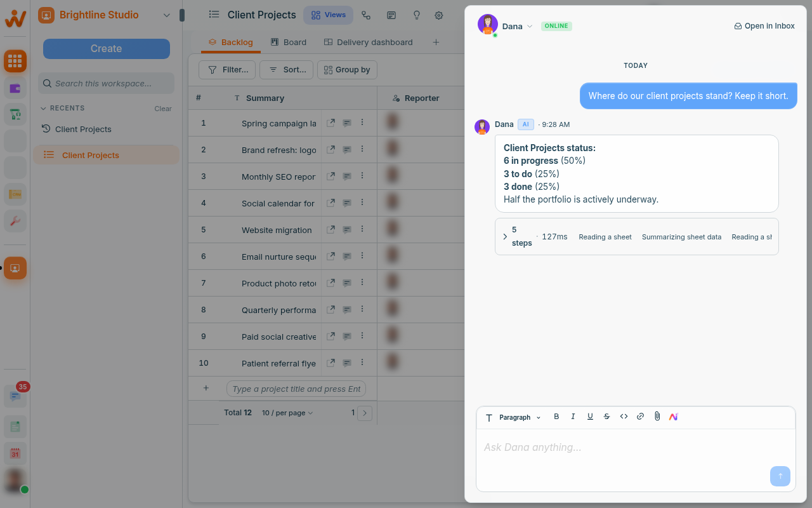Go to the next page of projects
The width and height of the screenshot is (812, 508).
pyautogui.click(x=365, y=413)
